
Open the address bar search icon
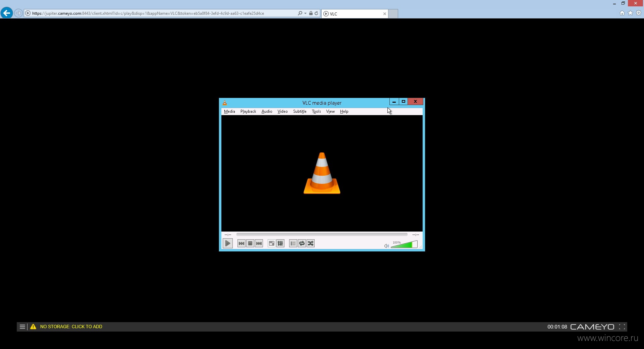300,13
